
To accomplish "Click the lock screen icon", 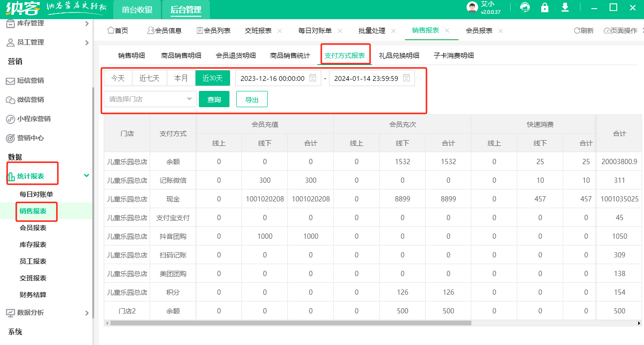I will click(545, 8).
